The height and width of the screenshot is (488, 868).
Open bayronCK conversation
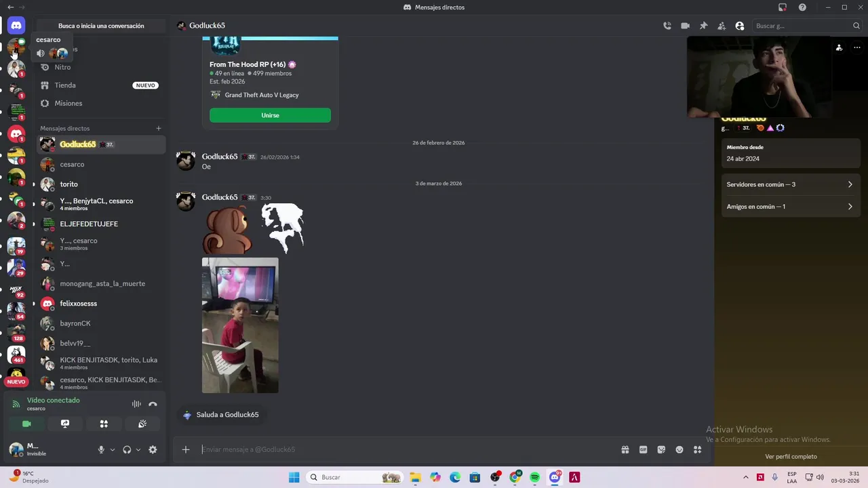[101, 323]
